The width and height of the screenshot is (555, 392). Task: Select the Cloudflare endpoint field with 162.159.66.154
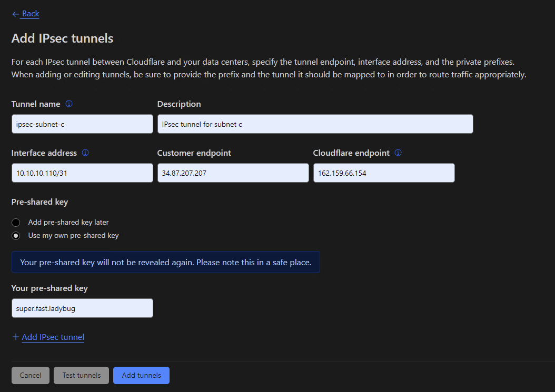(384, 173)
